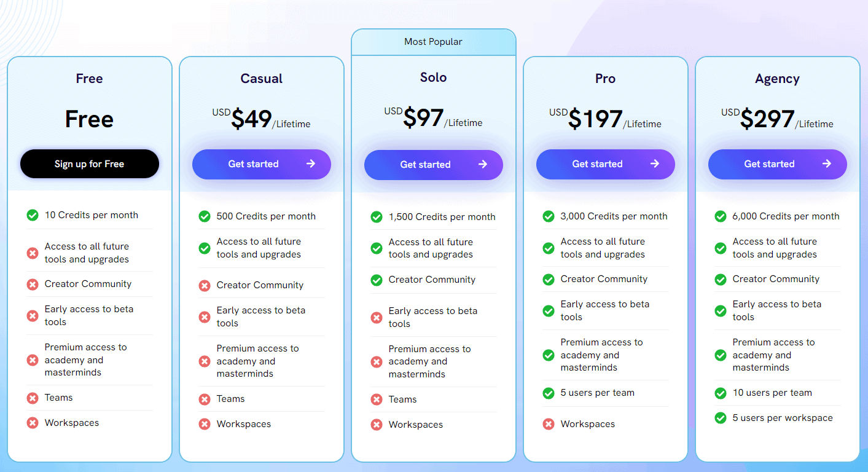Click the arrow icon on Solo's Get started button

(x=483, y=165)
